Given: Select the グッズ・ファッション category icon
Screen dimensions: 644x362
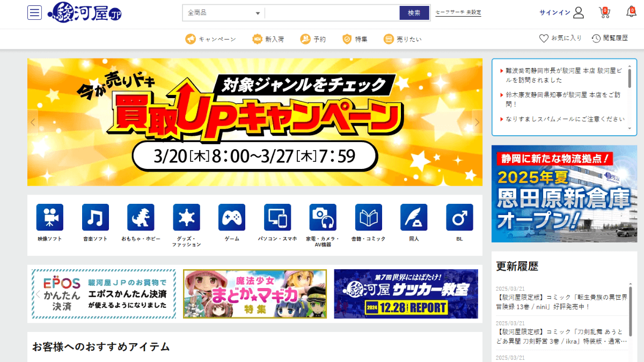Looking at the screenshot, I should pos(186,217).
